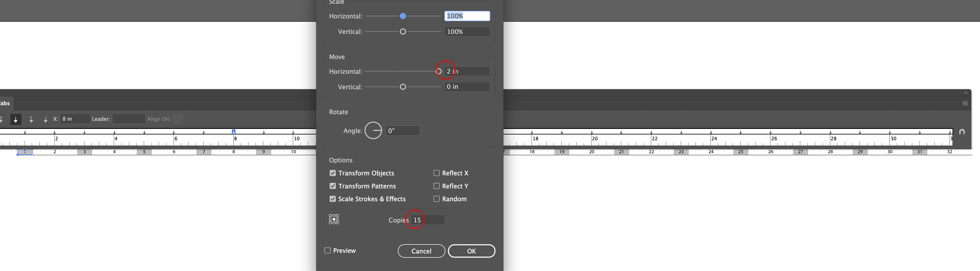Click the Move Horizontal 2 in field
The image size is (980, 271).
pos(467,71)
